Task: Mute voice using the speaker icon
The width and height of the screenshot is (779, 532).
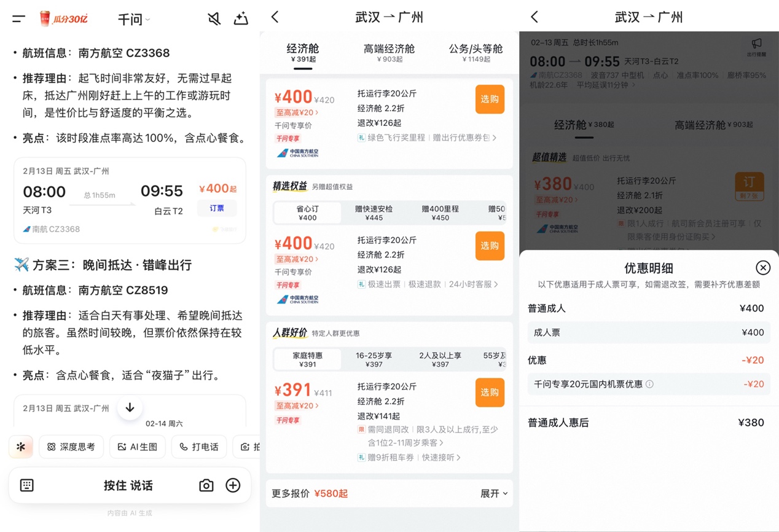Action: point(214,19)
